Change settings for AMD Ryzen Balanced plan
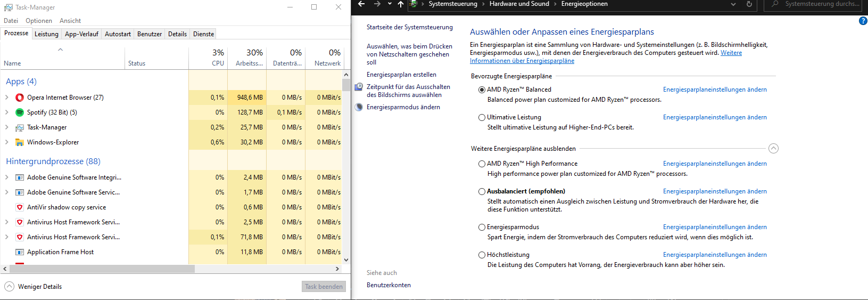This screenshot has width=868, height=300. [715, 90]
